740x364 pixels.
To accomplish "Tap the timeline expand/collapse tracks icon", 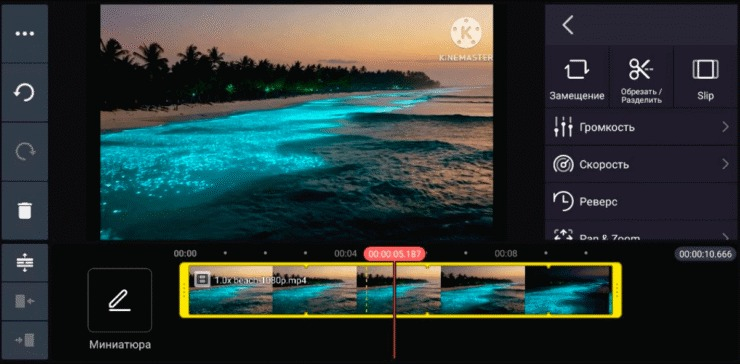I will (25, 262).
